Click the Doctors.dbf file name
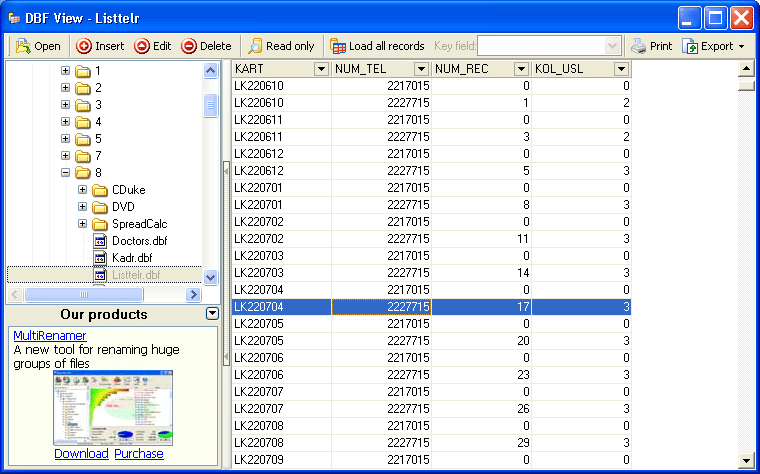The height and width of the screenshot is (474, 760). coord(140,241)
